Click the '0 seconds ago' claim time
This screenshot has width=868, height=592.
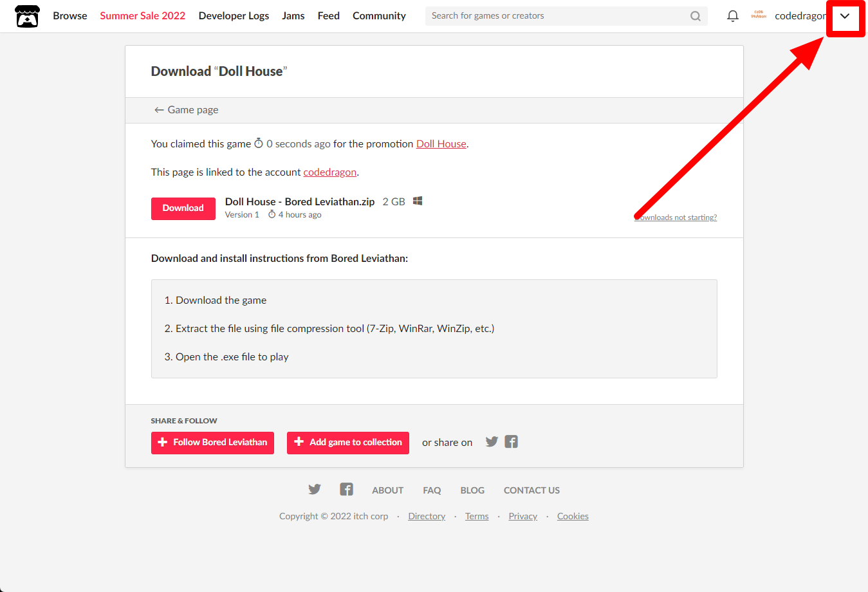(x=292, y=144)
